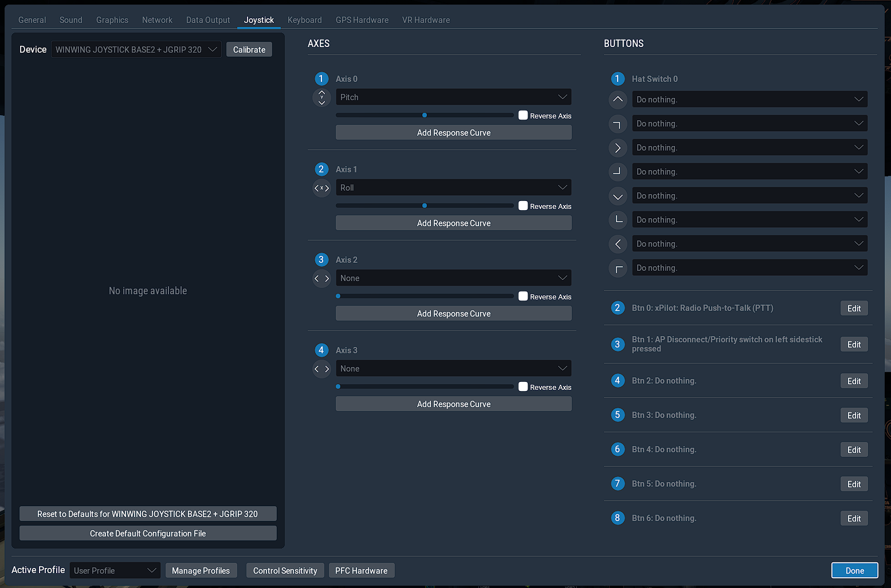Click the horizontal axis icon next to Axis 1
The image size is (891, 588).
[x=321, y=188]
